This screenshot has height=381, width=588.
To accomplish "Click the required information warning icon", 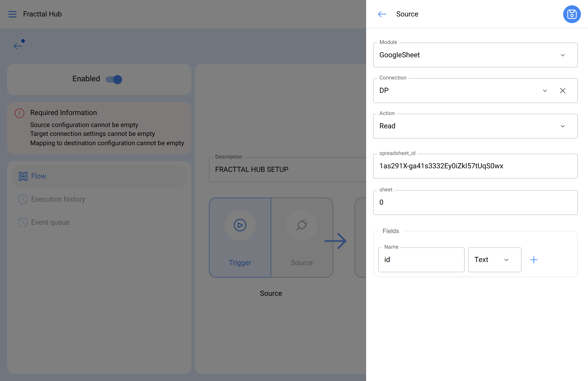I will coord(20,113).
